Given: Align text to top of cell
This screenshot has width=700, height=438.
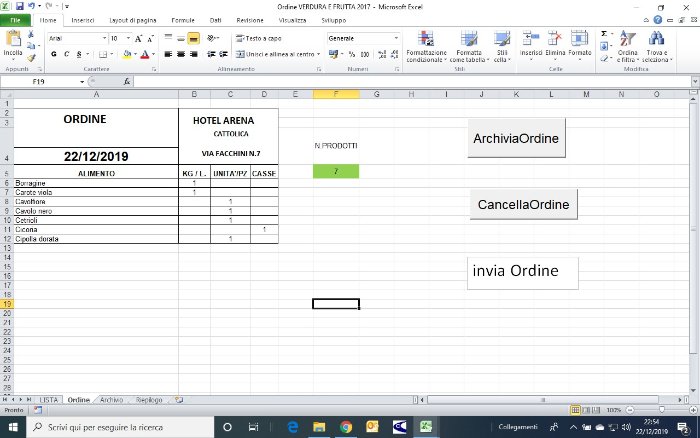Looking at the screenshot, I should click(168, 38).
